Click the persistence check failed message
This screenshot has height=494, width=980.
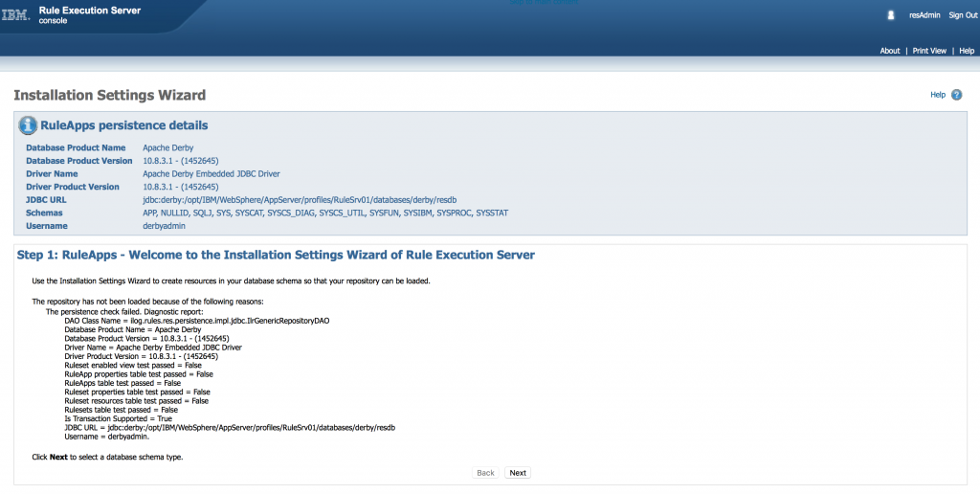124,311
